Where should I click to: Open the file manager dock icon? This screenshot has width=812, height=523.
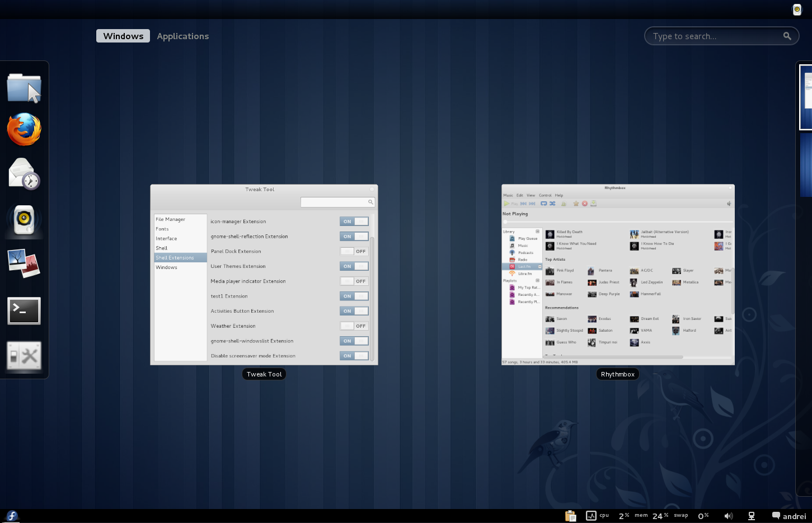(24, 88)
